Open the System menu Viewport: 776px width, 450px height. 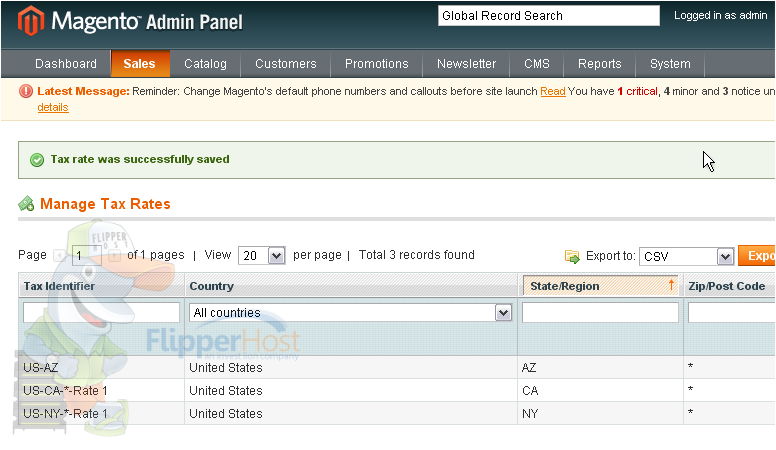pos(670,64)
